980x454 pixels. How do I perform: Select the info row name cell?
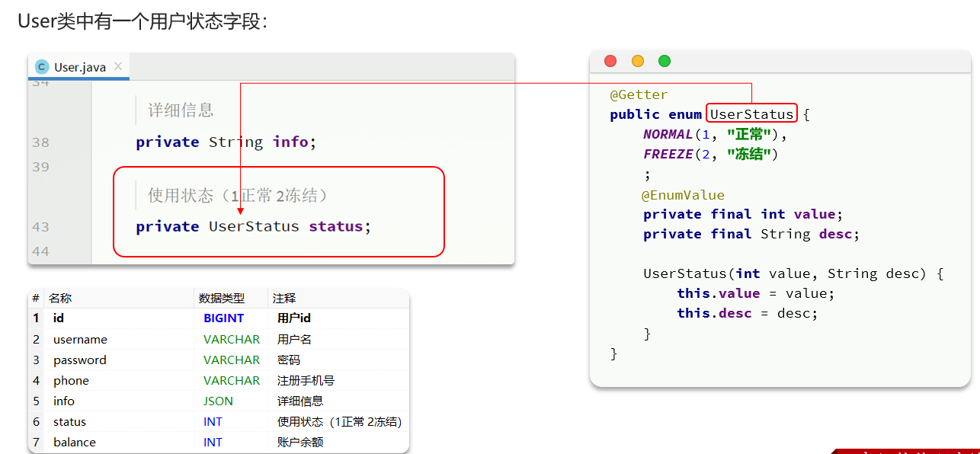click(64, 401)
